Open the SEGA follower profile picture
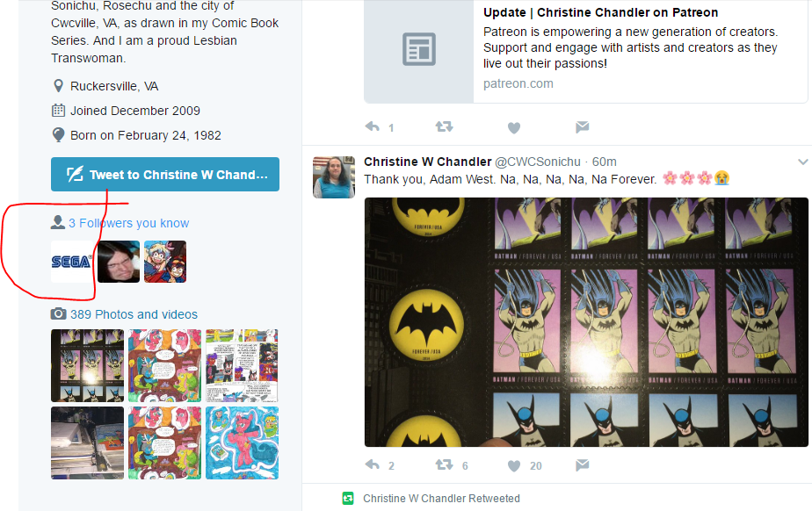The width and height of the screenshot is (812, 511). click(x=72, y=262)
